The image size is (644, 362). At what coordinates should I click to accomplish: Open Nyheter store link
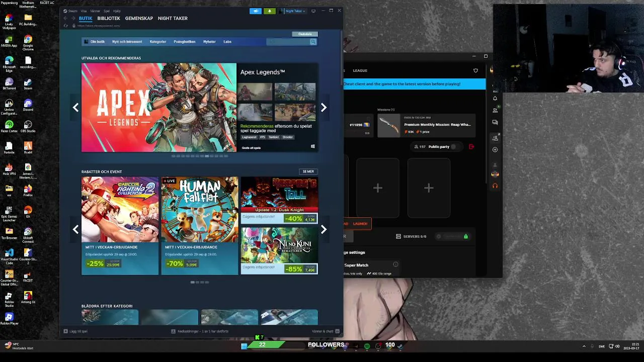(x=209, y=42)
